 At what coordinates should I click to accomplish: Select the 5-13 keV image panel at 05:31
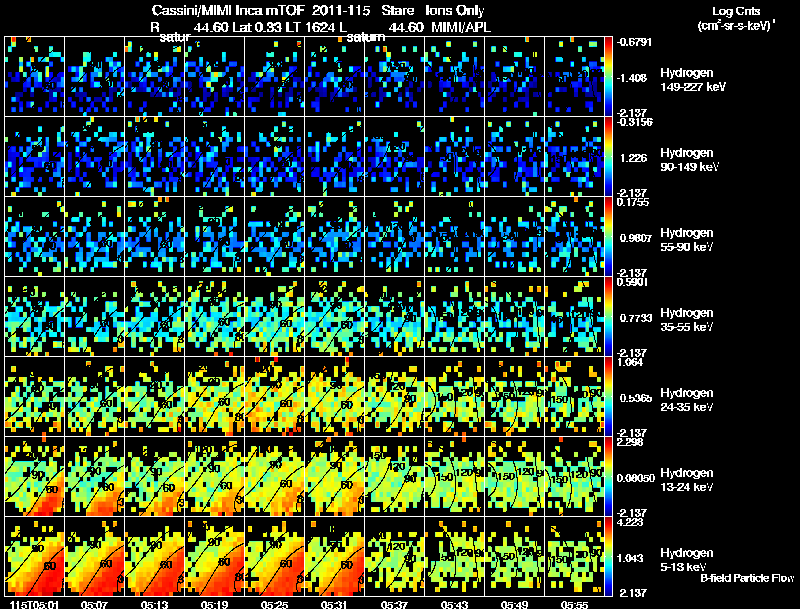tap(335, 556)
